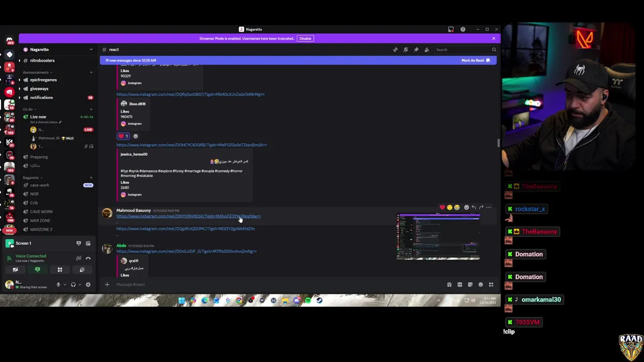Viewport: 644px width, 362px height.
Task: Disable Streamer Mode via banner button
Action: coord(305,39)
